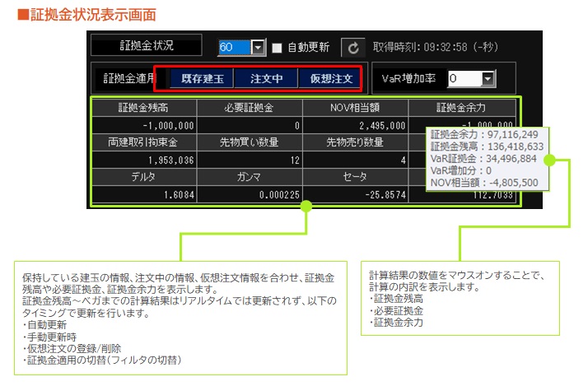Click the 先物買い数量 header cell

tap(250, 142)
